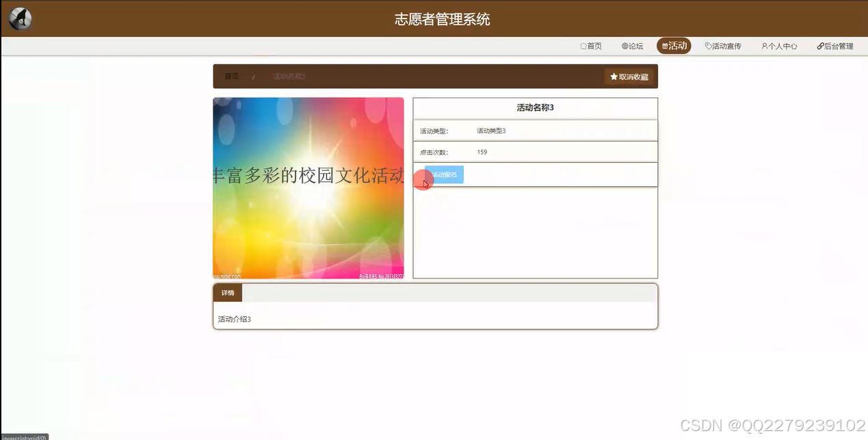Go to 活动宣传 page
Image resolution: width=868 pixels, height=440 pixels.
click(x=723, y=46)
